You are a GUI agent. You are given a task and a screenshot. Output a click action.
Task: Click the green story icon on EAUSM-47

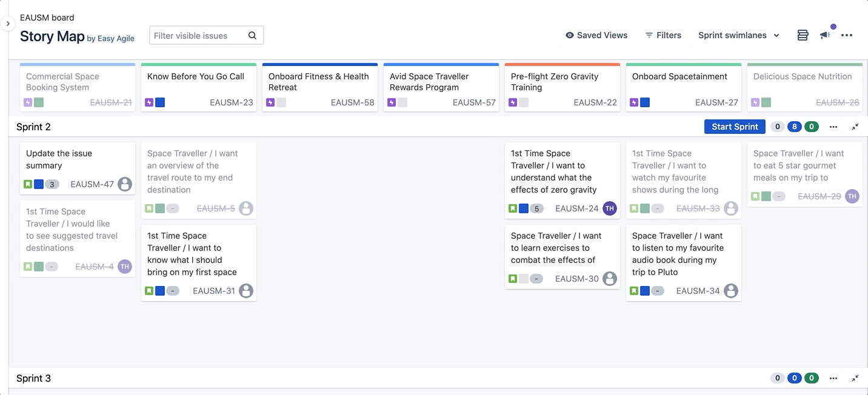tap(28, 184)
